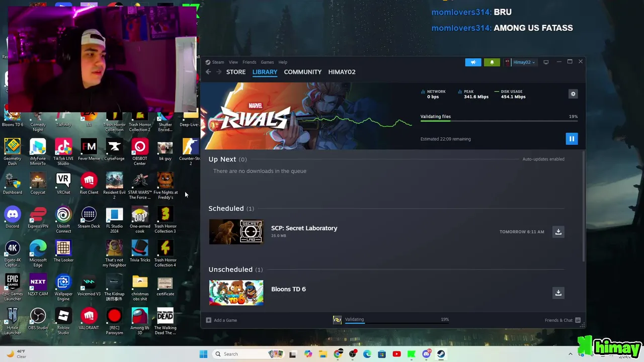Open the Games menu in Steam
The image size is (644, 362).
pyautogui.click(x=267, y=62)
